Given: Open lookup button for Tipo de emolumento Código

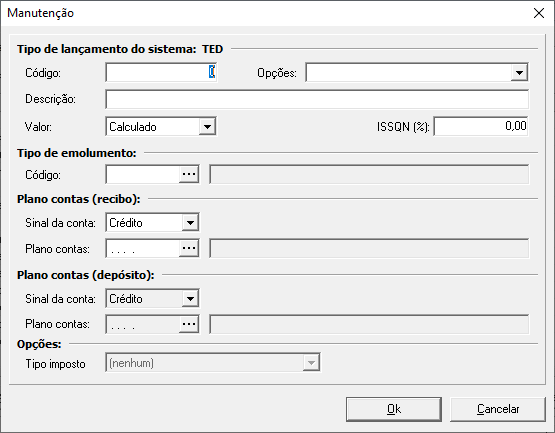Looking at the screenshot, I should click(189, 174).
